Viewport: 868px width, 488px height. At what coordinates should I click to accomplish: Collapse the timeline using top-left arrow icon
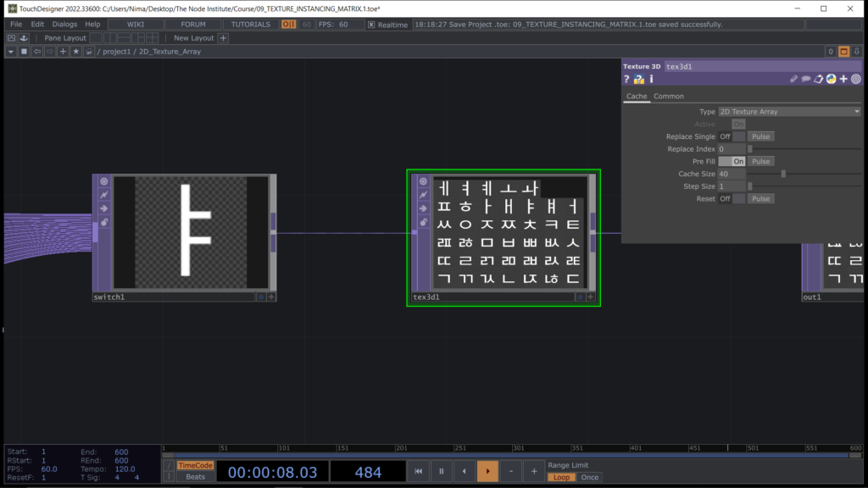point(11,37)
